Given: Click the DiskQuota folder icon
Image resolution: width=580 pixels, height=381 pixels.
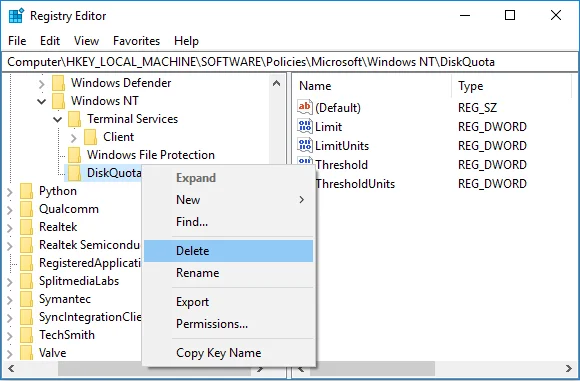Looking at the screenshot, I should [x=74, y=173].
